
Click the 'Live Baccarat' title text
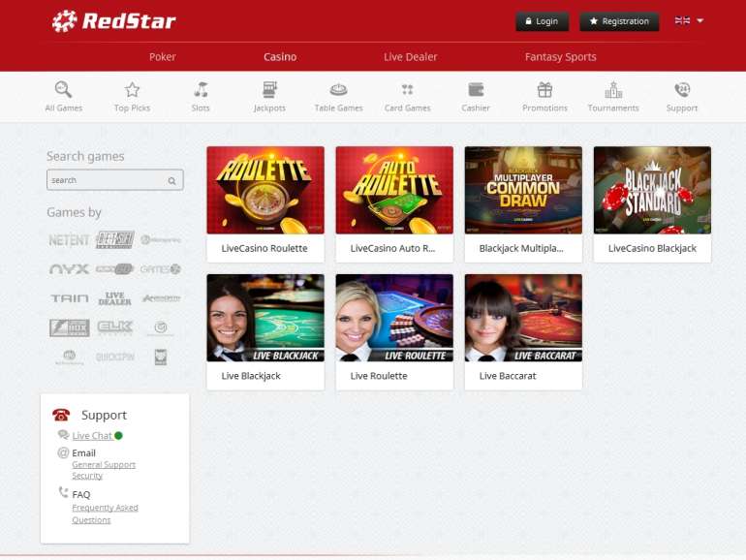[508, 376]
